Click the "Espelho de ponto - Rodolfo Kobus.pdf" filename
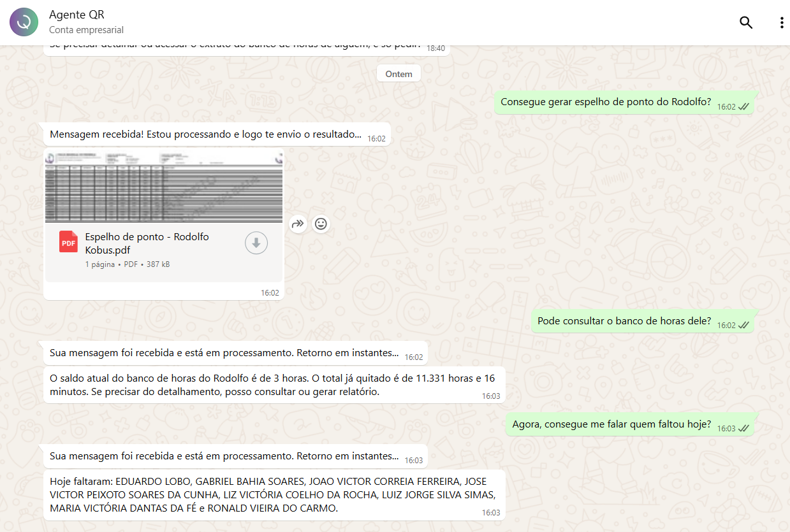The height and width of the screenshot is (532, 790). tap(147, 243)
